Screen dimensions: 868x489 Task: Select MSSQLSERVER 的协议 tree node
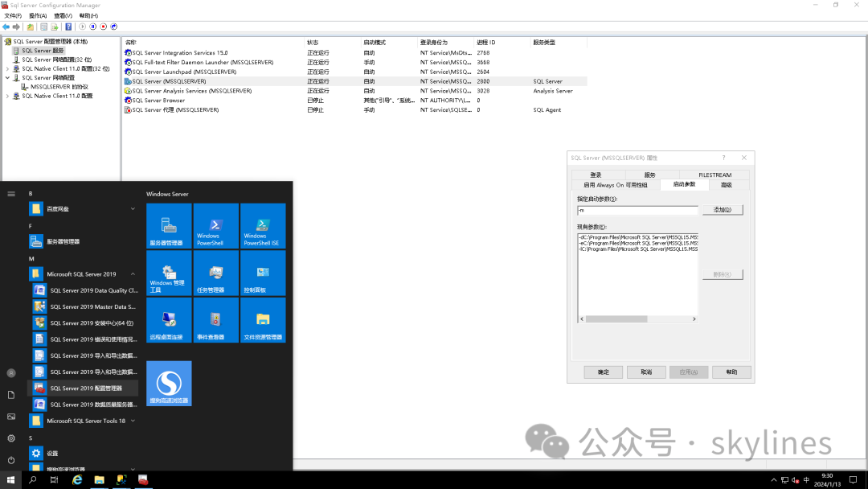(x=59, y=87)
